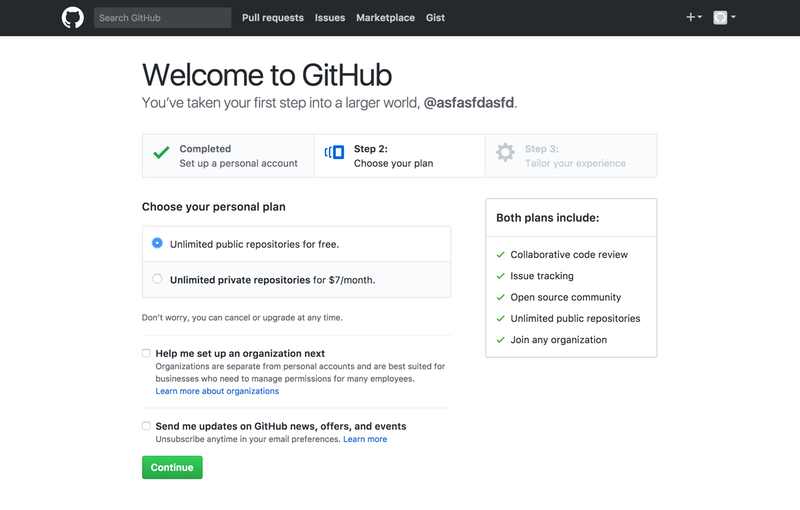Click the Welcome to GitHub heading

[x=267, y=75]
